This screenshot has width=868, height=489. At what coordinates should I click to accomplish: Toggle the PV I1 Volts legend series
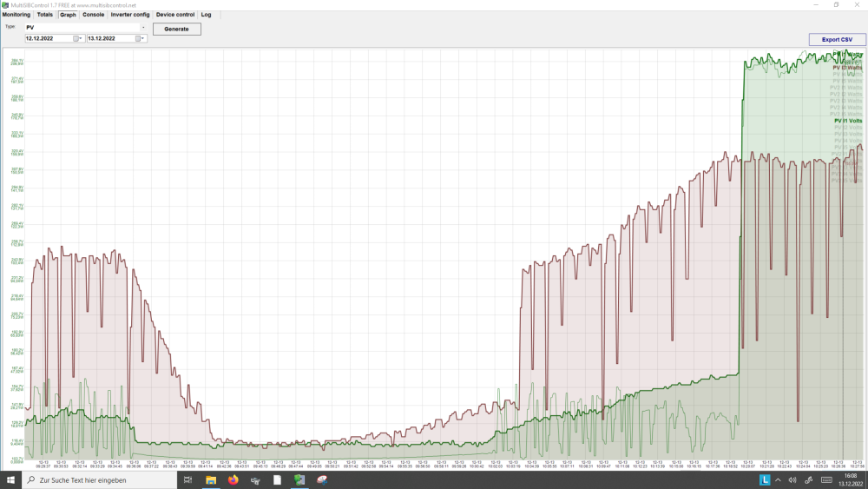pyautogui.click(x=848, y=121)
